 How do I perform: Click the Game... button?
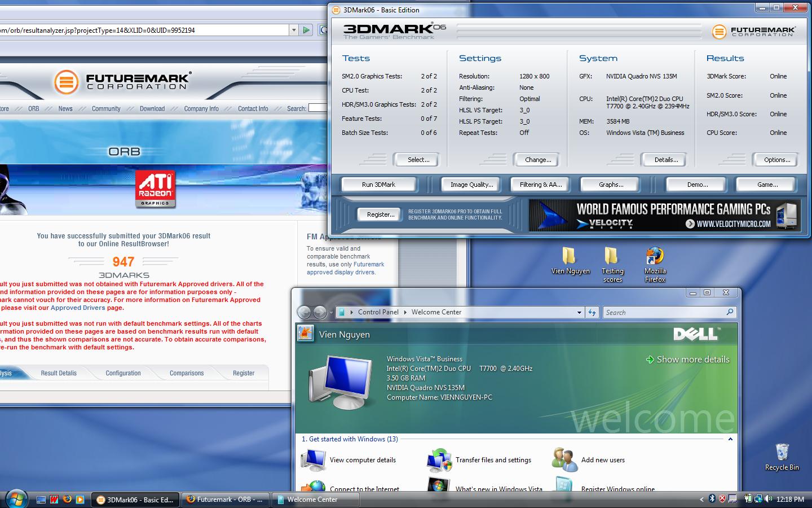tap(767, 185)
